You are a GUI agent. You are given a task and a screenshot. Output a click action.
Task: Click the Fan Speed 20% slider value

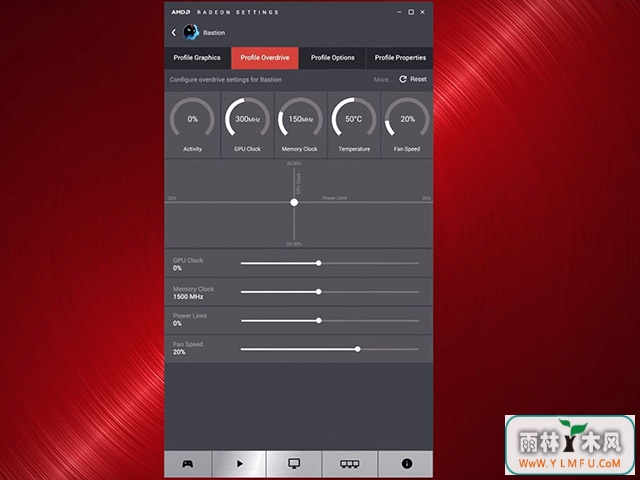[179, 352]
